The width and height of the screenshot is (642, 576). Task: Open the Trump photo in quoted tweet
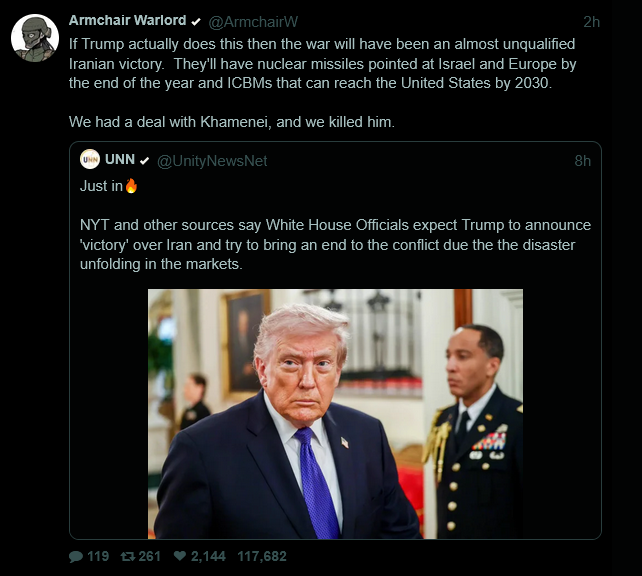pyautogui.click(x=335, y=414)
